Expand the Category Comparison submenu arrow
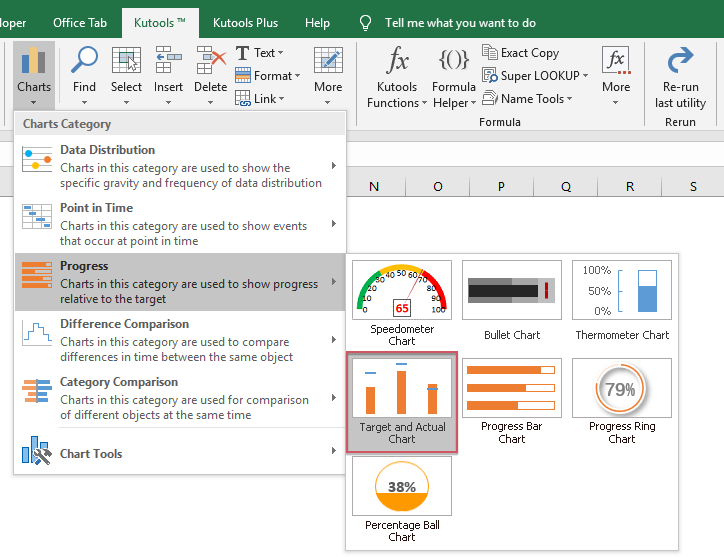This screenshot has width=724, height=557. tap(334, 398)
